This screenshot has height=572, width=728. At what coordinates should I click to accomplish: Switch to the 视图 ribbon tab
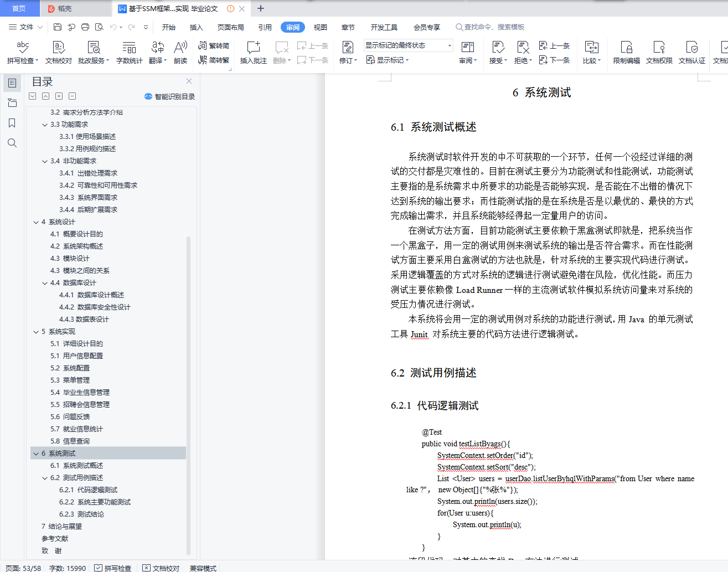[x=321, y=27]
